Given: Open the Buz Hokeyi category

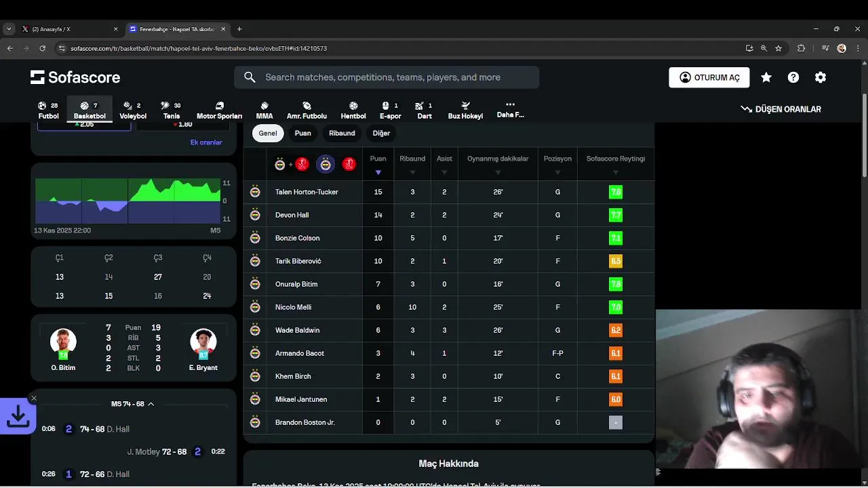Looking at the screenshot, I should coord(465,110).
